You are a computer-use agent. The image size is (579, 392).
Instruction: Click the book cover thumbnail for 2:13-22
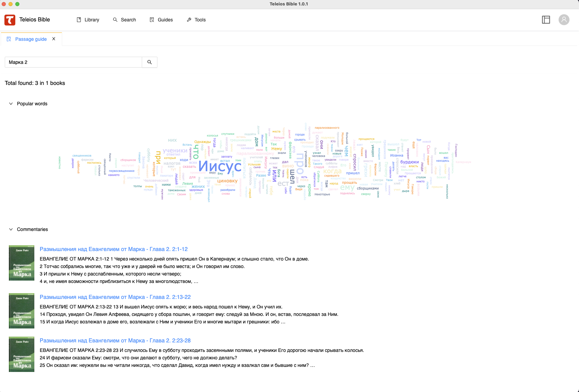coord(21,311)
